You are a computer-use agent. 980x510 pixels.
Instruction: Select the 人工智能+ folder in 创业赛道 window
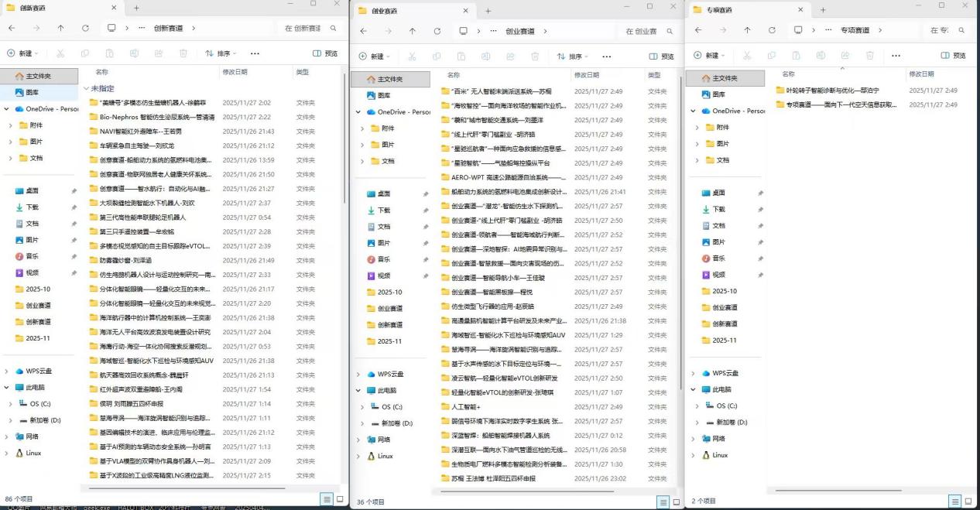point(465,407)
